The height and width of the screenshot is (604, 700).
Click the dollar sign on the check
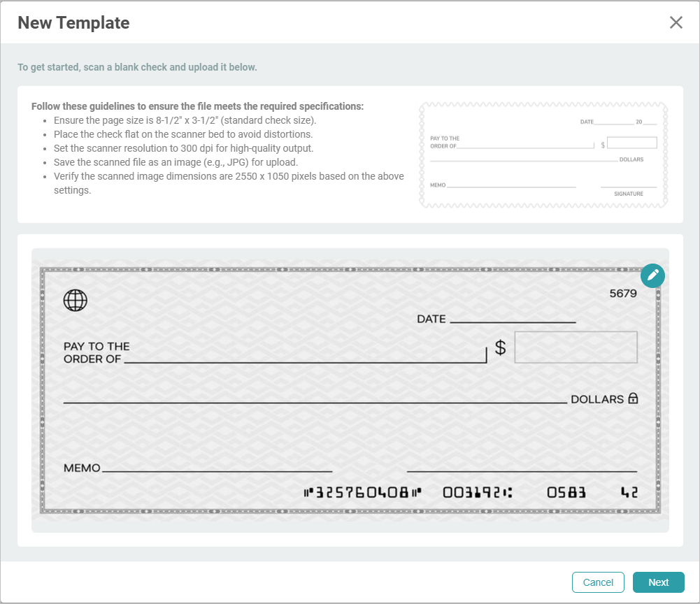click(500, 347)
